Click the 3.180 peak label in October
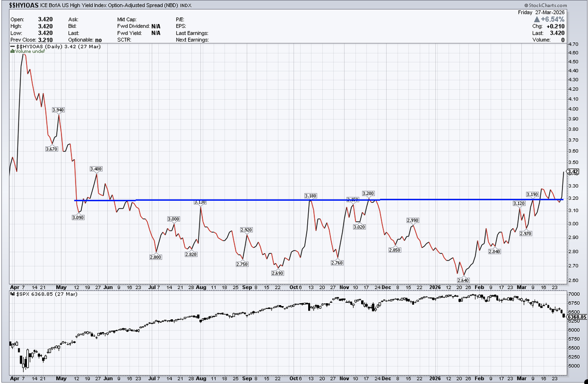Screen dimensions: 588x384 tap(310, 196)
